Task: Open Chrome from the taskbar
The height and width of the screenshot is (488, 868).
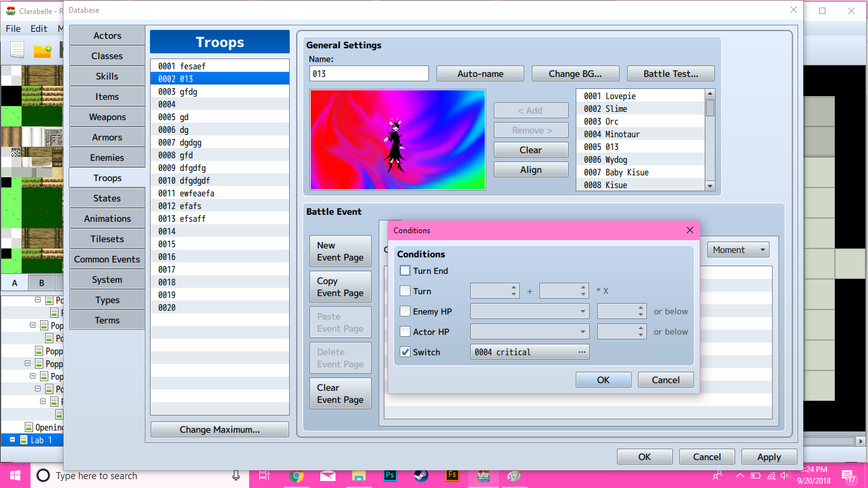Action: point(296,475)
